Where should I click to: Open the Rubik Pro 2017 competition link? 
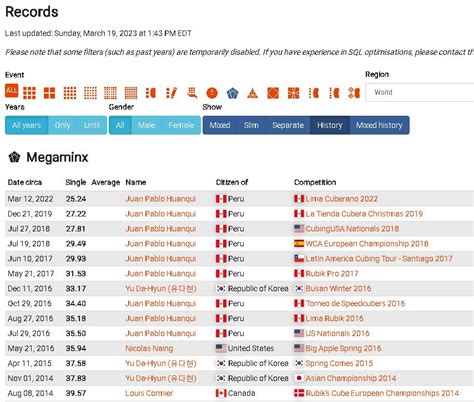[x=332, y=274]
